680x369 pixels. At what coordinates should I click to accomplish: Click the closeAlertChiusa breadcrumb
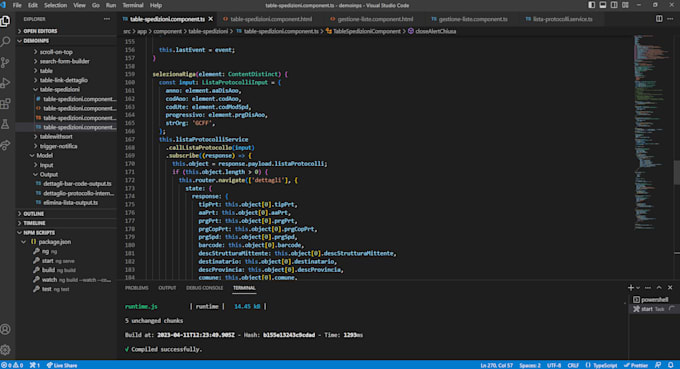pos(432,31)
